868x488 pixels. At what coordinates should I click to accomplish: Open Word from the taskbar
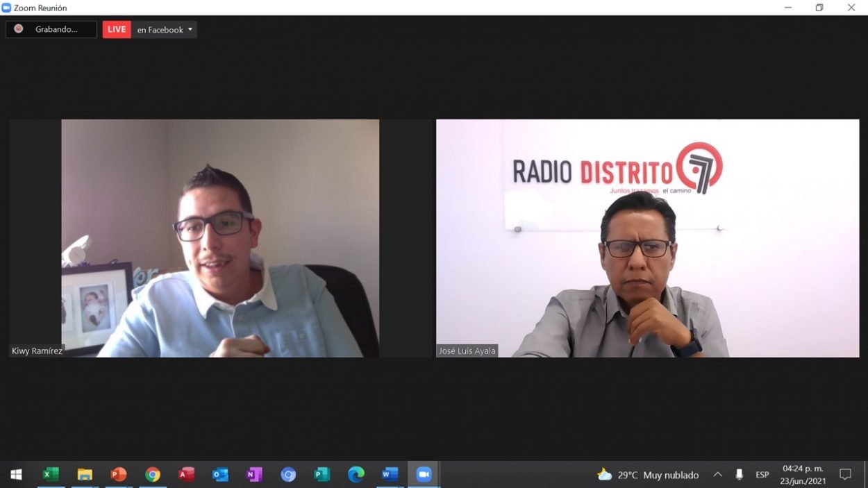390,475
